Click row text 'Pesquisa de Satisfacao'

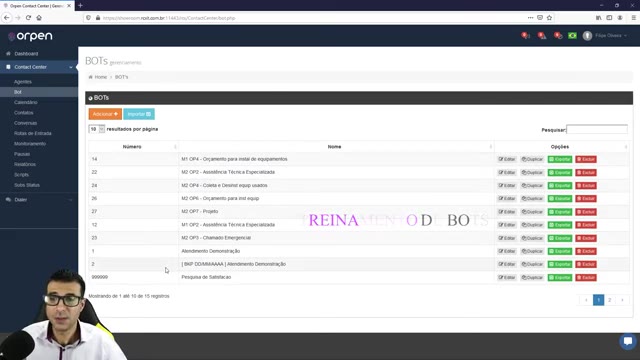pos(206,277)
